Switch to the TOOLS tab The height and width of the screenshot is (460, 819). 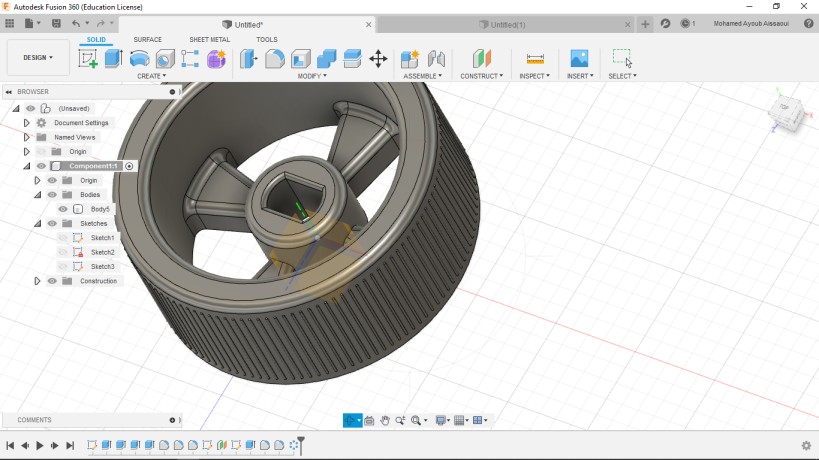(267, 40)
